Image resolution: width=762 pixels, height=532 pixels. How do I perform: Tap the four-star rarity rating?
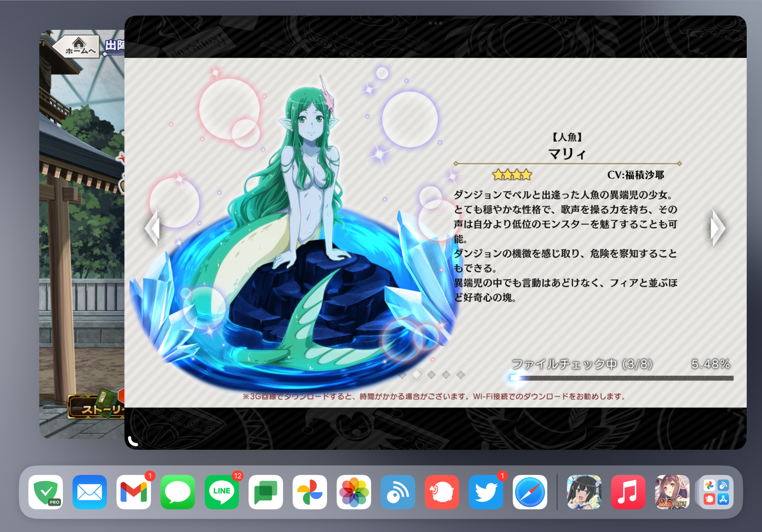click(512, 175)
